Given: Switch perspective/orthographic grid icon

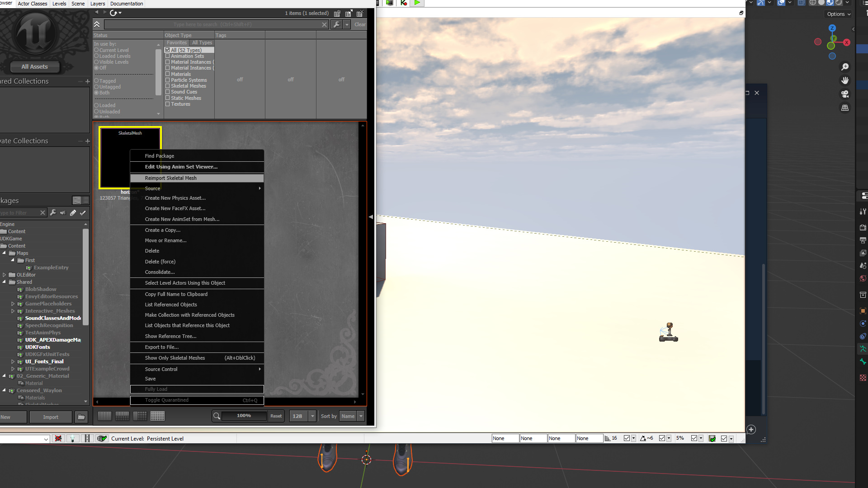Looking at the screenshot, I should coord(844,108).
